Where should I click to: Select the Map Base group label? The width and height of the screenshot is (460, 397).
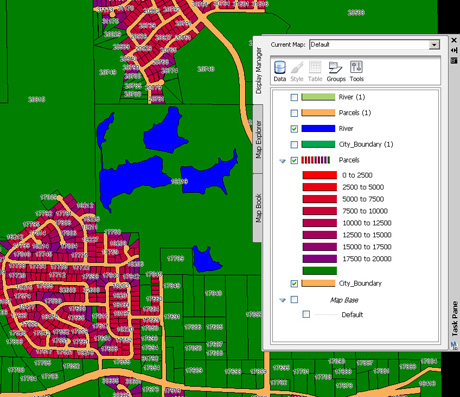click(x=344, y=300)
